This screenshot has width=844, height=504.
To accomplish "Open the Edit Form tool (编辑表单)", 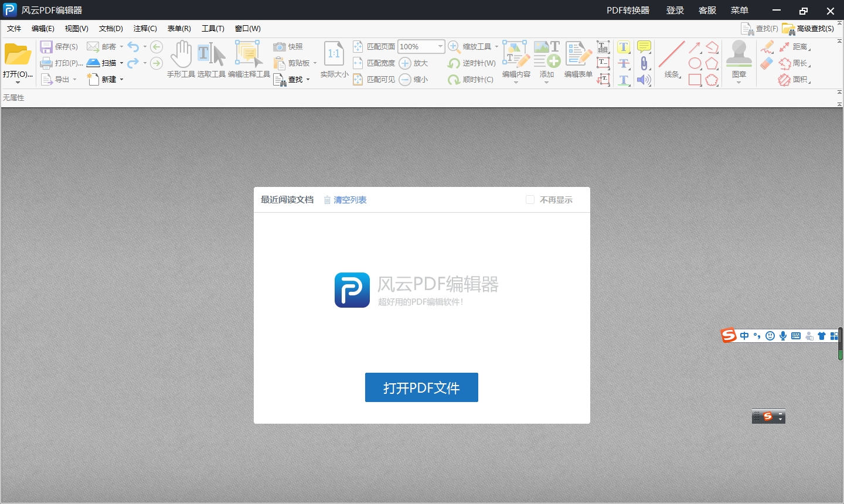I will click(578, 59).
